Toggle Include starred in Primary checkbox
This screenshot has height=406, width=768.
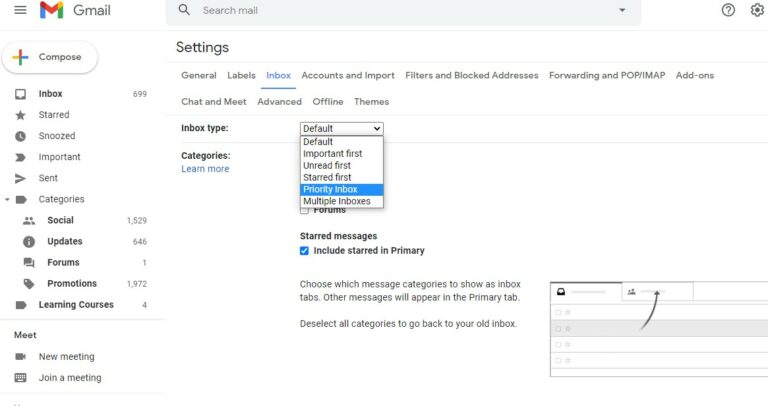tap(305, 251)
